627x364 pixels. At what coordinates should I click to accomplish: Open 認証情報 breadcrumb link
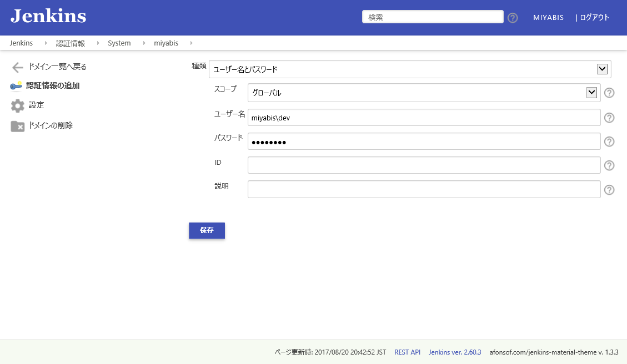coord(71,43)
